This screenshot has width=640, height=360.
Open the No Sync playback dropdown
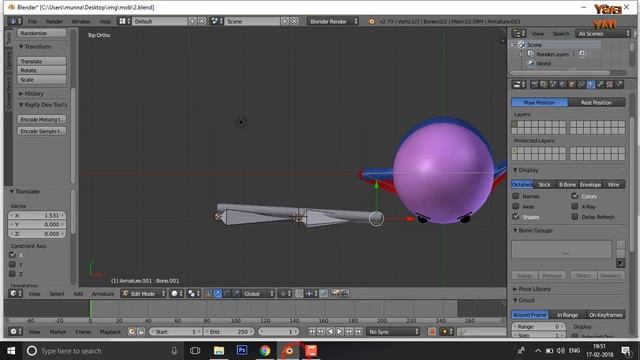393,332
